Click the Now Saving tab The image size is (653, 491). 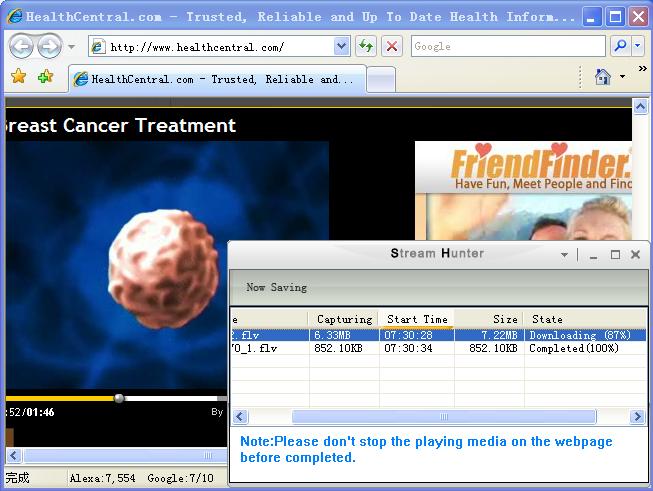coord(277,287)
